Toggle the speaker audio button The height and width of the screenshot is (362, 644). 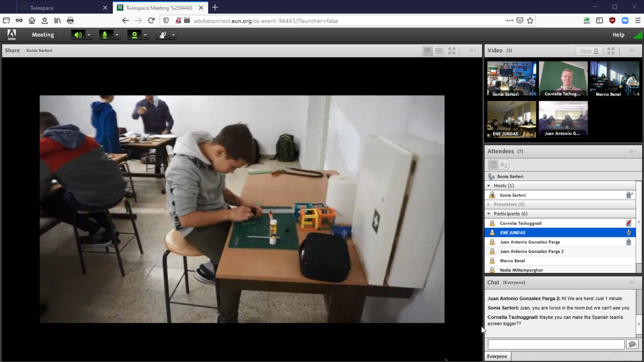click(x=78, y=35)
